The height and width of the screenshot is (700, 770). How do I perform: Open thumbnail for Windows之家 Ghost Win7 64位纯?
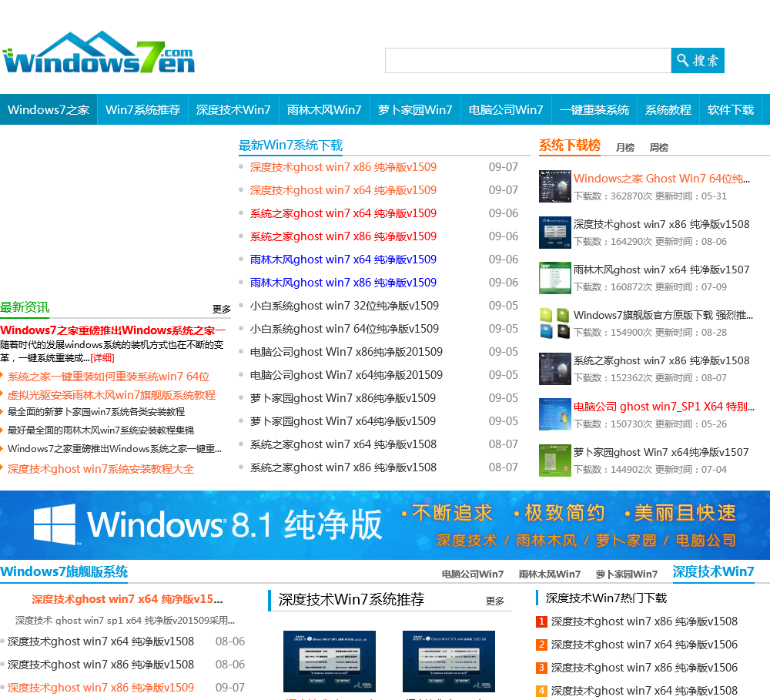coord(555,186)
